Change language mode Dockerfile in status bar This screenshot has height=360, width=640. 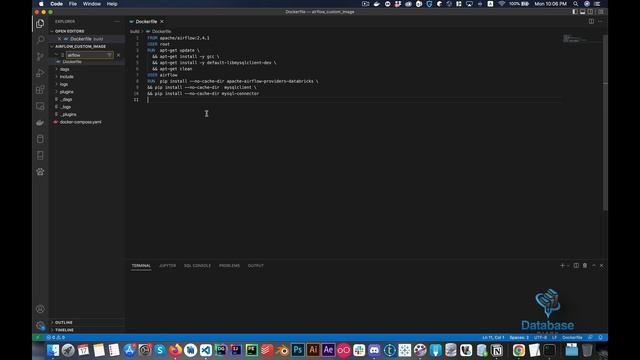572,338
